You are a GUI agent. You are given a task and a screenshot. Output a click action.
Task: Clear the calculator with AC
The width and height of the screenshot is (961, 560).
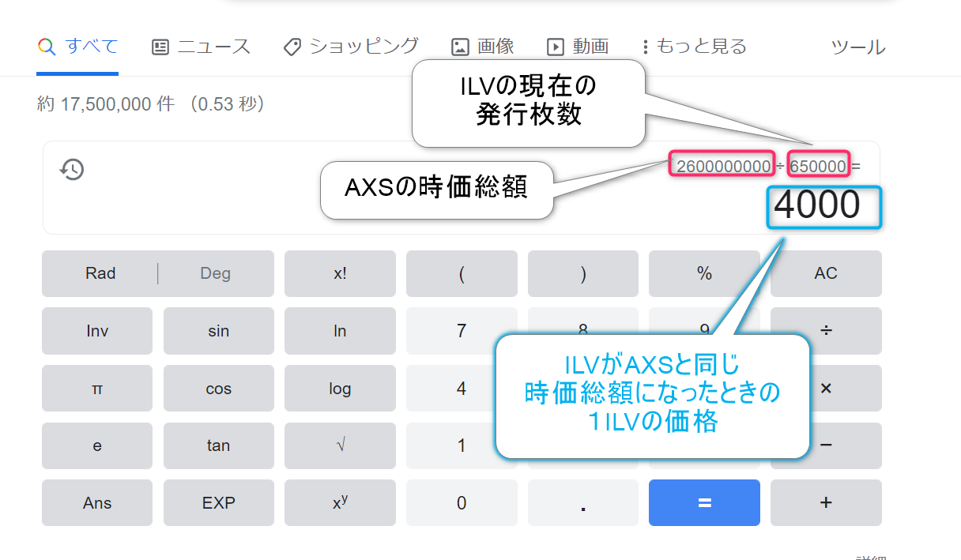826,273
